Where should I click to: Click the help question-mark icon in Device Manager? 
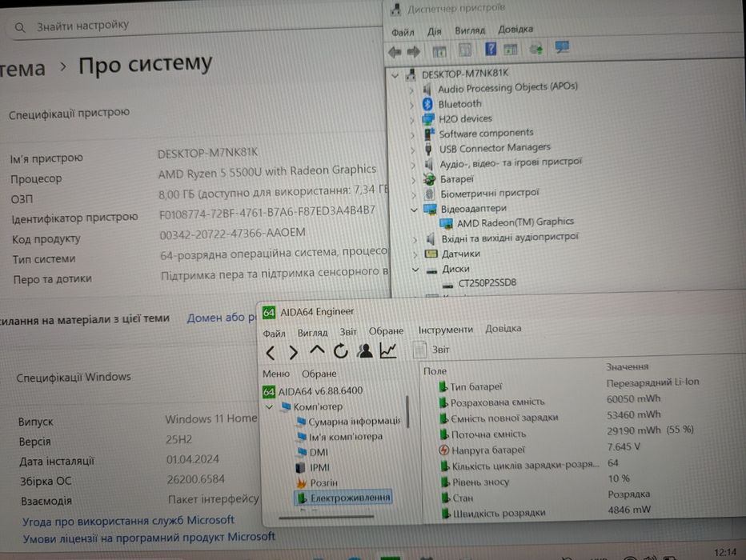coord(491,49)
